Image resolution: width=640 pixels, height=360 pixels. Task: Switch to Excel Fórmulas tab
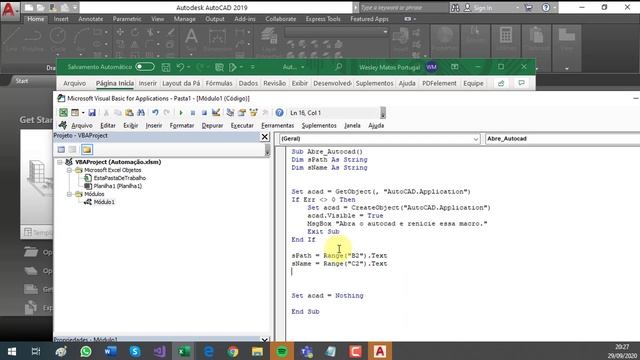point(219,83)
